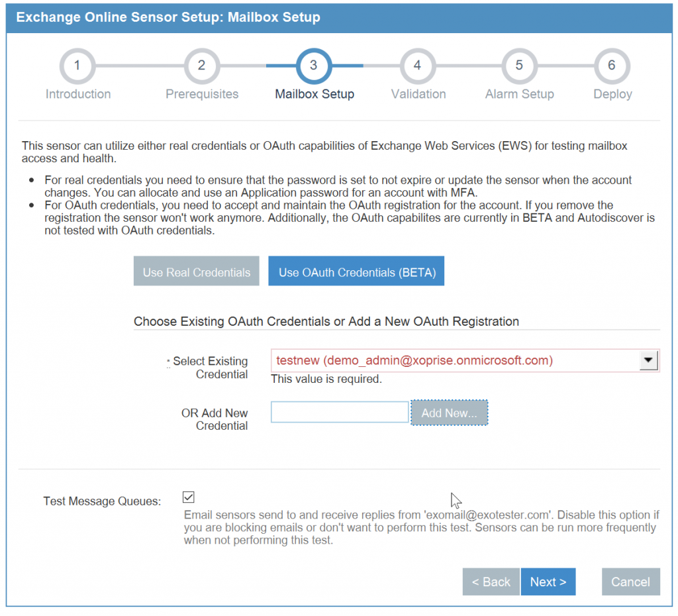
Task: Click the dropdown arrow beside the credential field
Action: [x=649, y=360]
